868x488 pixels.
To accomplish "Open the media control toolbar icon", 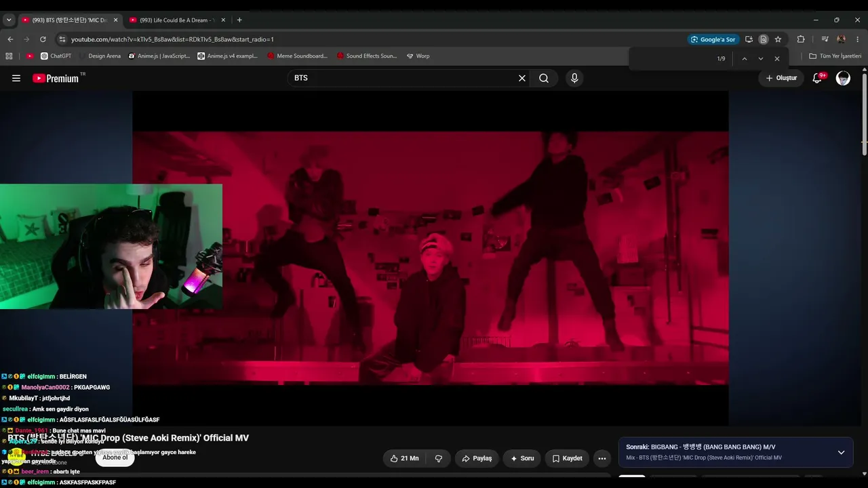I will click(825, 39).
